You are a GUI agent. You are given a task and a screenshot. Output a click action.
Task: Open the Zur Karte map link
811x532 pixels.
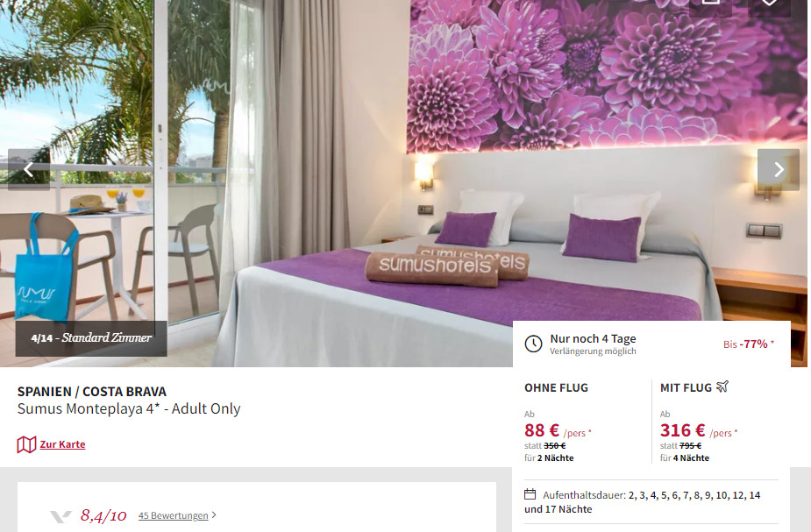[x=62, y=444]
